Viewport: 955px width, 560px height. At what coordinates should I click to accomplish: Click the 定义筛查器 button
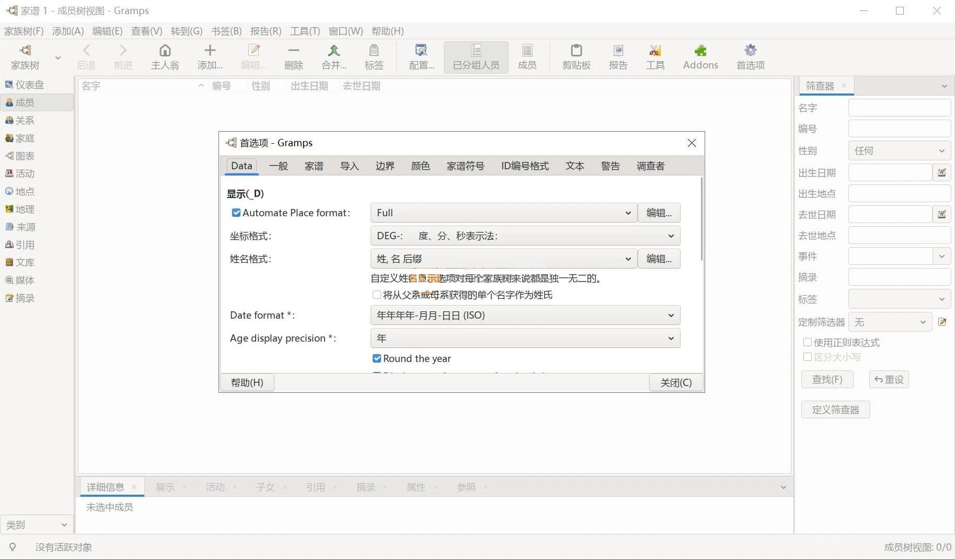[835, 410]
